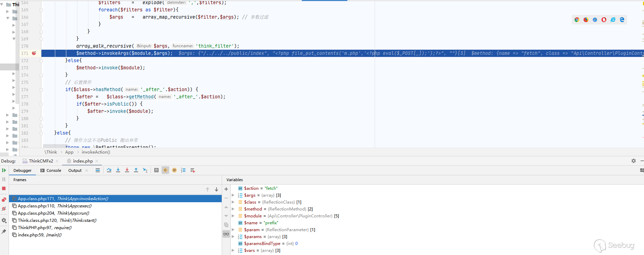Add new watch with plus button
Screen dimensions: 644x255
point(226,189)
